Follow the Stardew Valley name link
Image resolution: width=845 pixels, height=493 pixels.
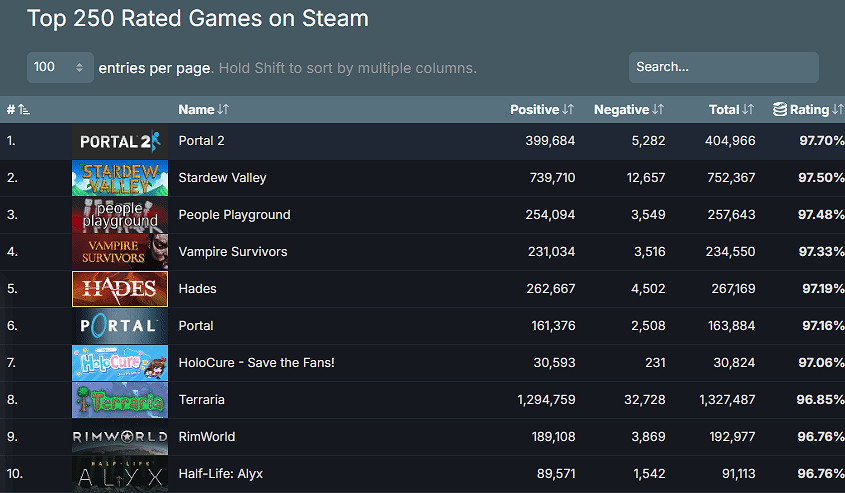point(222,178)
